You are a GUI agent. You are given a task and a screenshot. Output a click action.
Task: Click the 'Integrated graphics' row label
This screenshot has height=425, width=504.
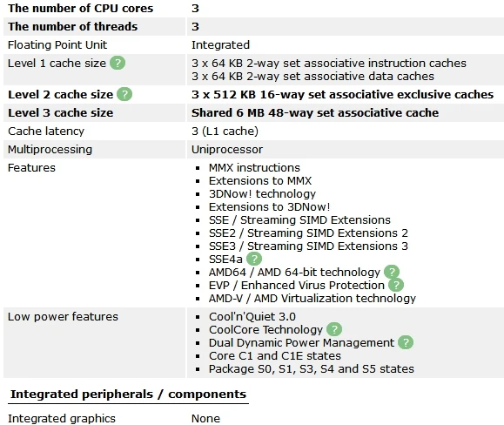tap(62, 419)
